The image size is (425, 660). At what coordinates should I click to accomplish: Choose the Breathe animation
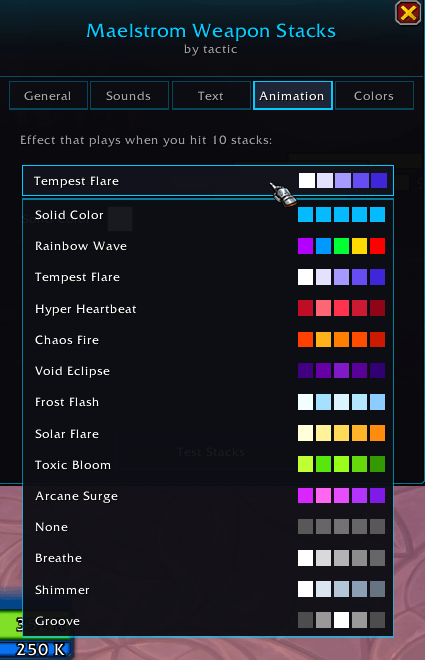(x=208, y=558)
